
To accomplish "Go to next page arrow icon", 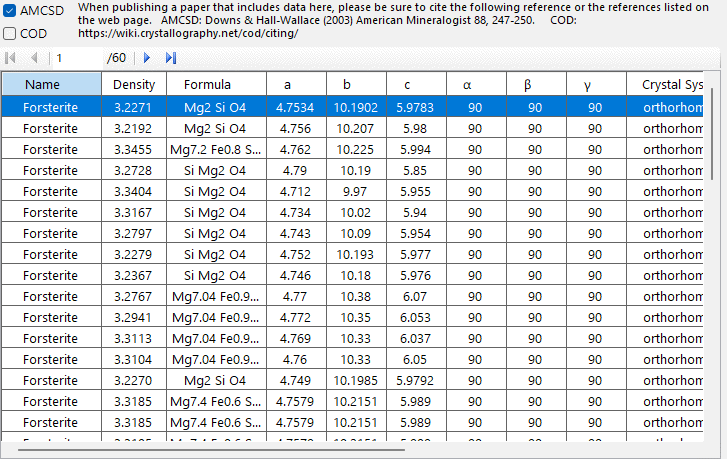I will 147,58.
